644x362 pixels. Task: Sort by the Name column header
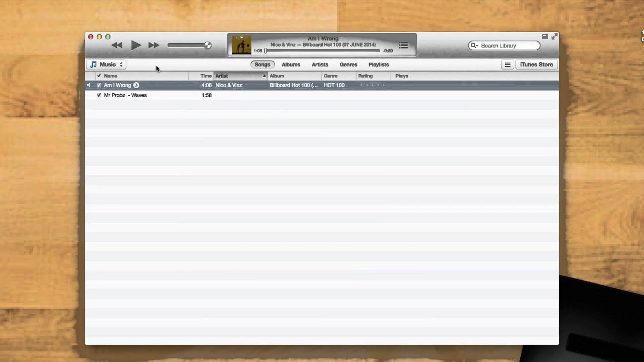(145, 76)
